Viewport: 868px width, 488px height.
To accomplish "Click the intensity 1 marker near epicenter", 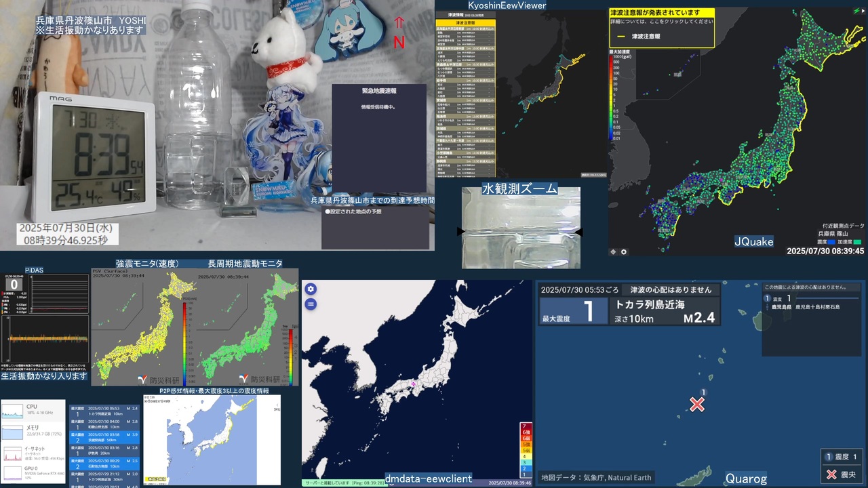I will [x=704, y=392].
